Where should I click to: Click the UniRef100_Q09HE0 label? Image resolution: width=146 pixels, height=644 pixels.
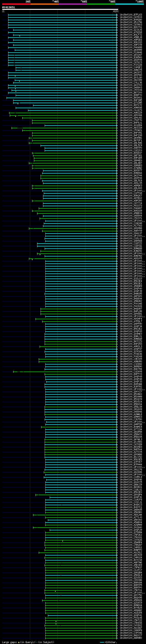(x=131, y=334)
